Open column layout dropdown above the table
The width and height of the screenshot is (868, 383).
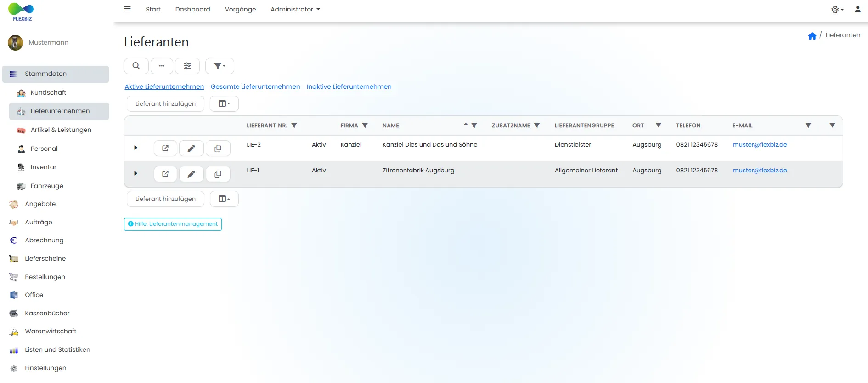(x=224, y=103)
